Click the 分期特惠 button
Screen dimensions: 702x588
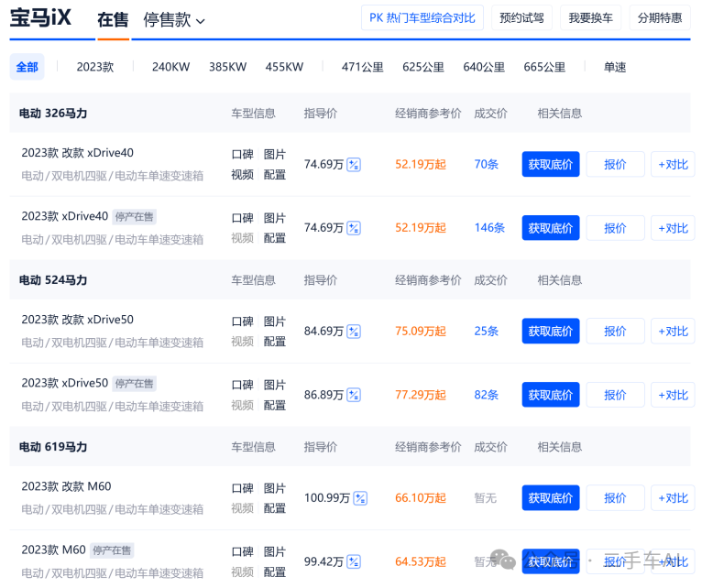coord(660,18)
